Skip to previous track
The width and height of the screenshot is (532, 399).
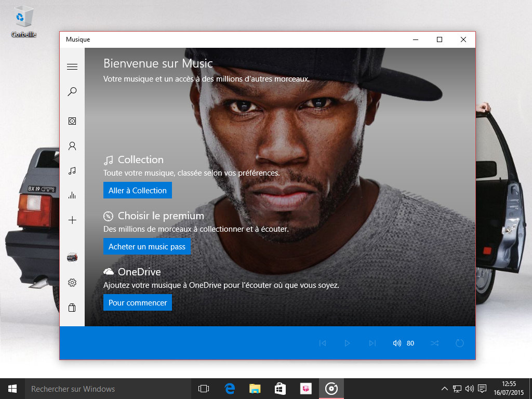pyautogui.click(x=323, y=343)
